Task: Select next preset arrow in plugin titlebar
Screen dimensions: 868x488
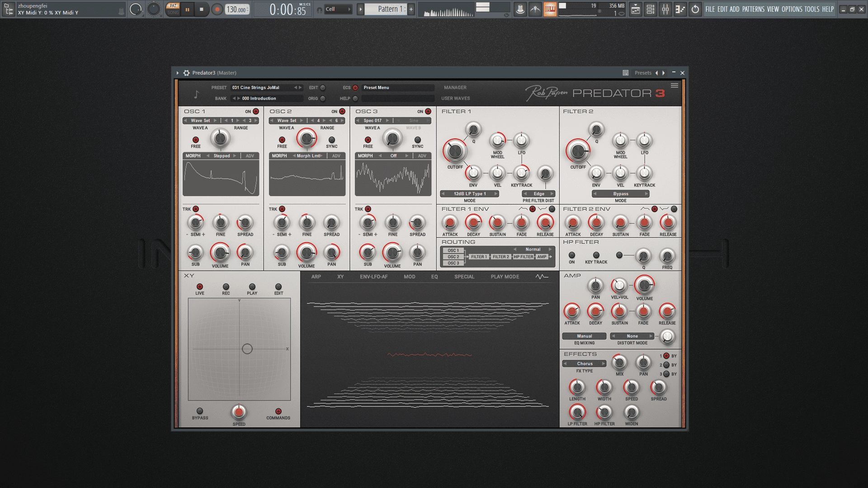Action: [664, 73]
